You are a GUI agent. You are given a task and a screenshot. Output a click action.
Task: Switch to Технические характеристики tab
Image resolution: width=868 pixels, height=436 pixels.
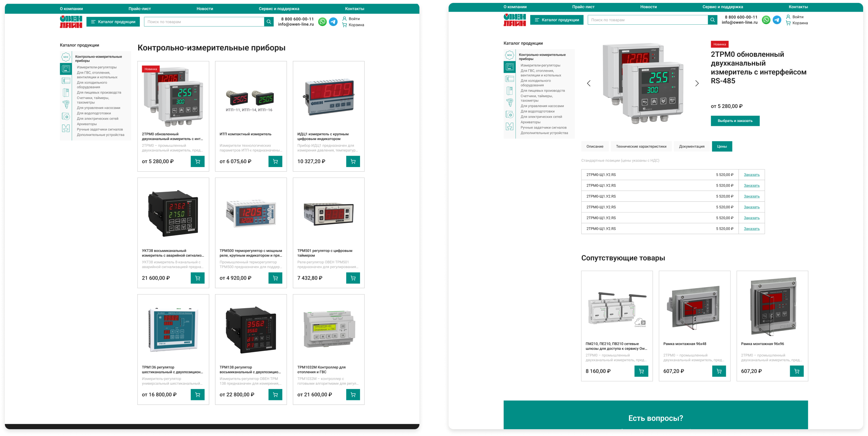[x=641, y=147]
